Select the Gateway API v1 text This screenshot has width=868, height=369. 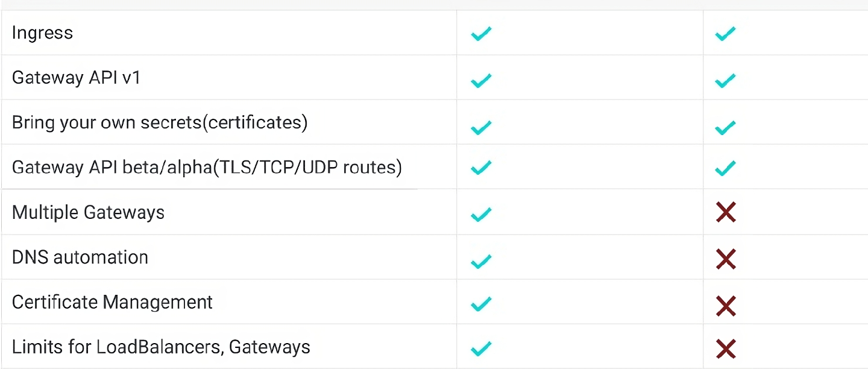[76, 77]
